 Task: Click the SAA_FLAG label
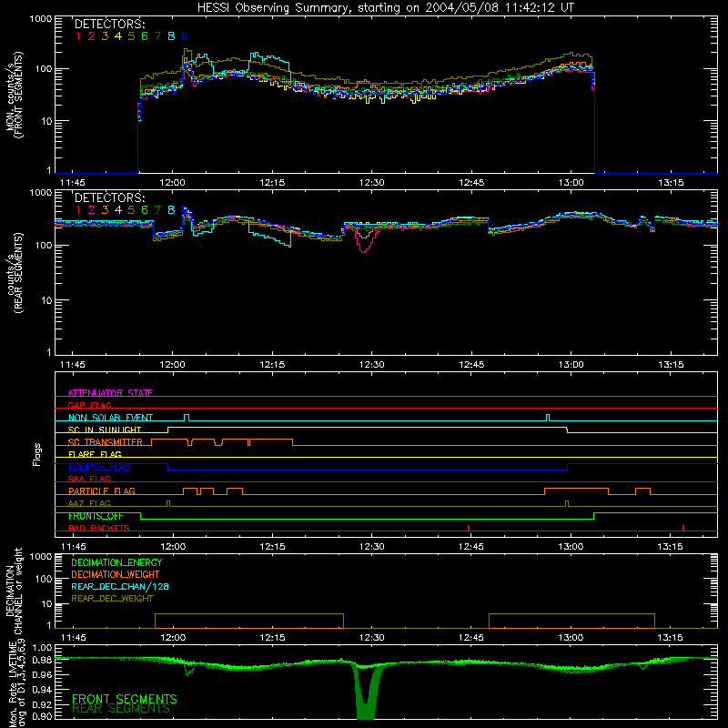(x=89, y=479)
